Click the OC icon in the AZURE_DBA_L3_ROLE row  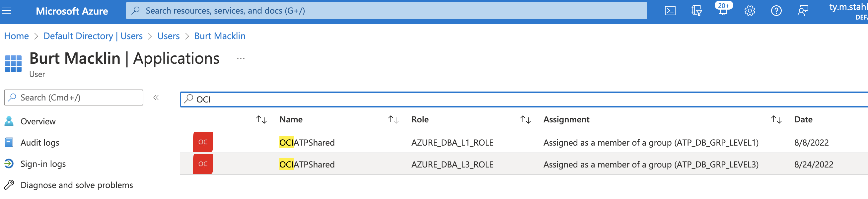[x=203, y=164]
